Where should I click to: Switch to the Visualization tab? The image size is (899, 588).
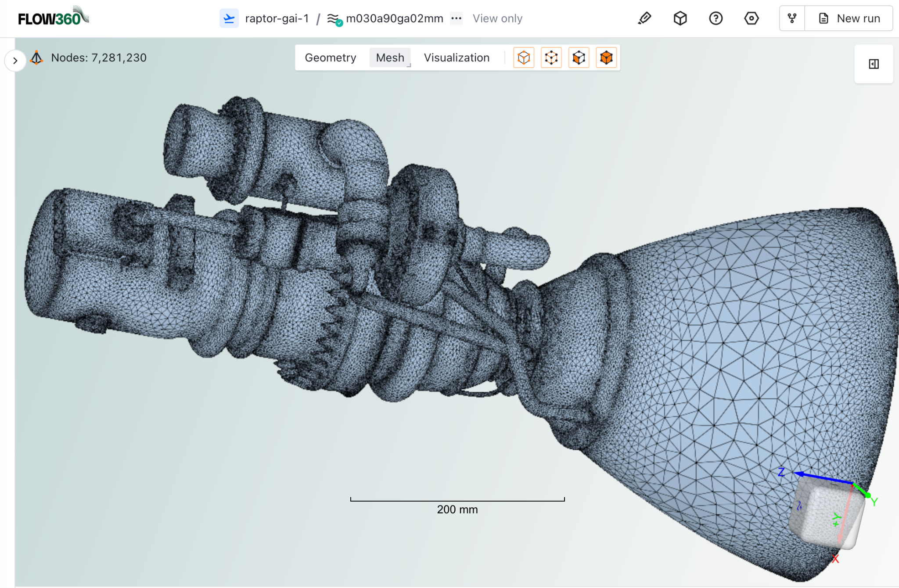pos(457,57)
